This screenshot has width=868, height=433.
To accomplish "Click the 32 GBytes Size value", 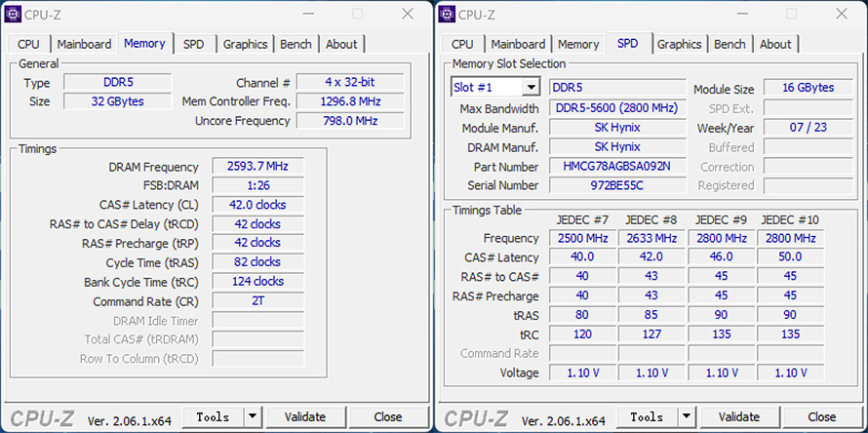I will [x=118, y=101].
